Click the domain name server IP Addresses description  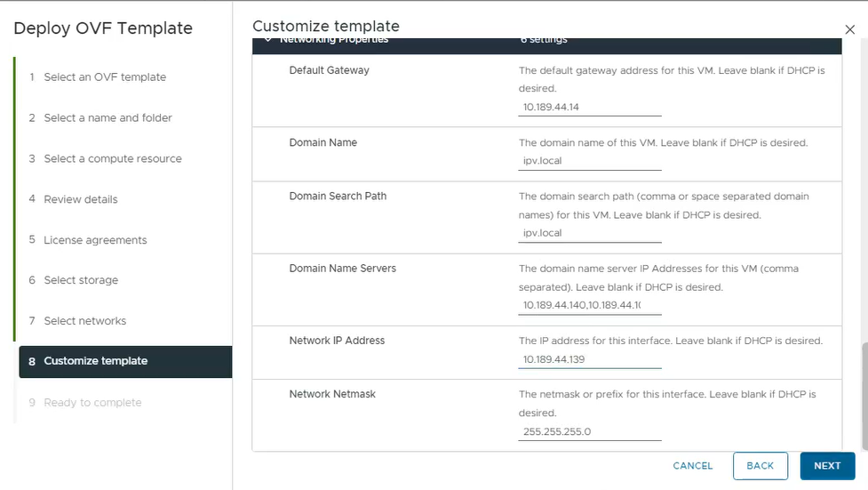pos(658,277)
